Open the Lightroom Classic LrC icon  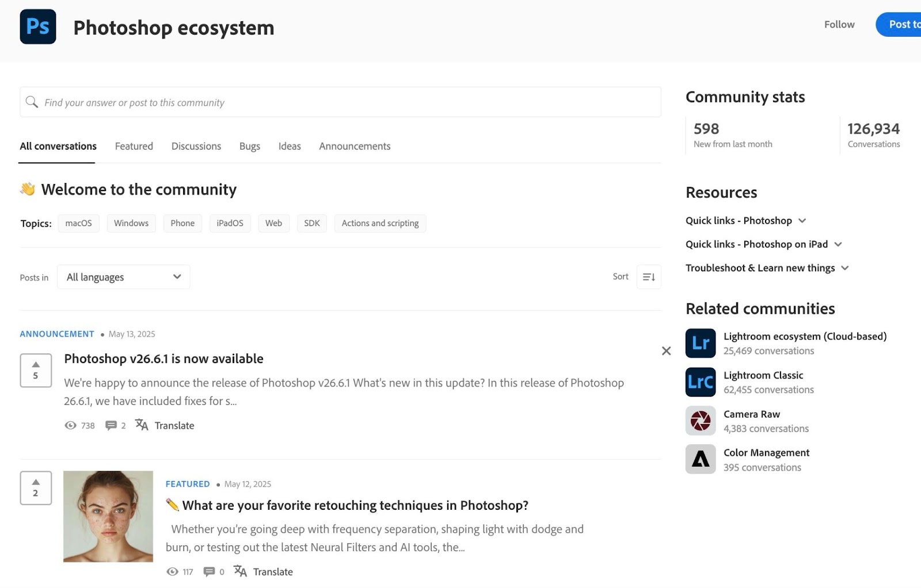pos(701,382)
